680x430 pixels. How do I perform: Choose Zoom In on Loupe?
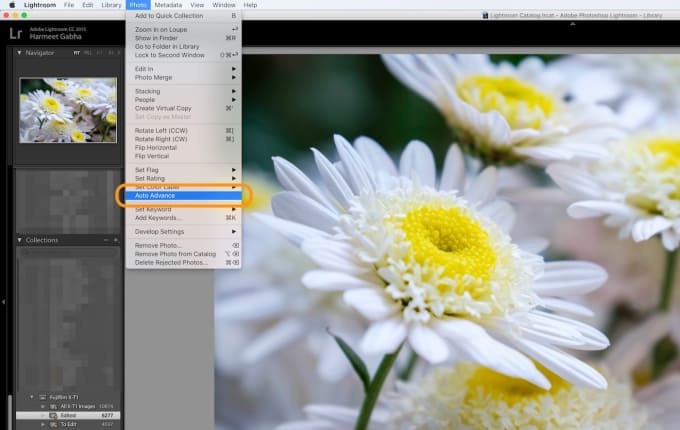[183, 29]
